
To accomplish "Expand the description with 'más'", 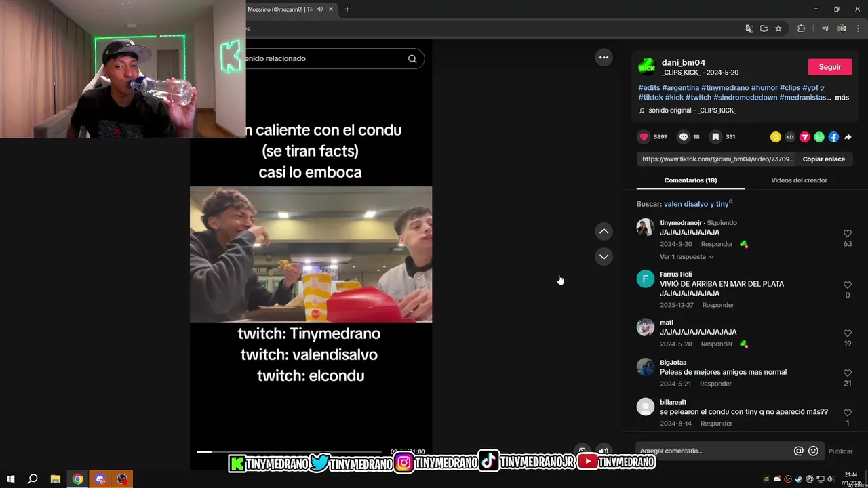I will [842, 98].
